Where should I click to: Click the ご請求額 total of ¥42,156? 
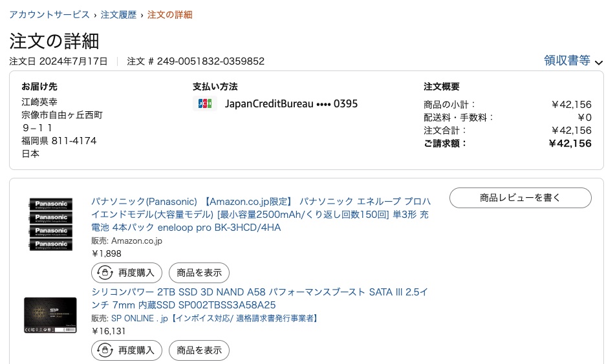coord(569,144)
